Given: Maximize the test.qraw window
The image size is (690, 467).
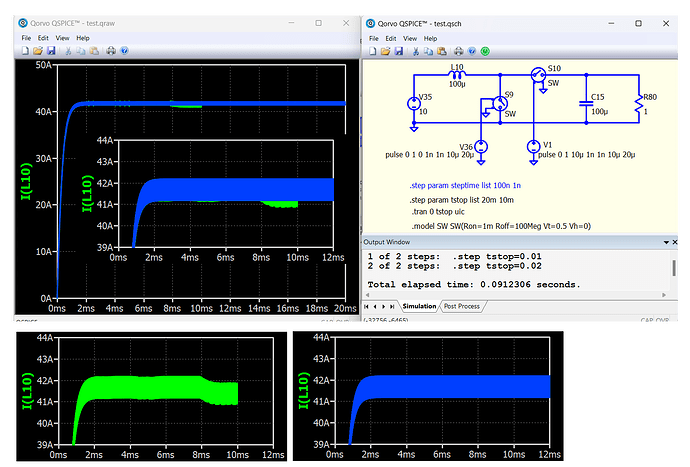Looking at the screenshot, I should pyautogui.click(x=319, y=23).
